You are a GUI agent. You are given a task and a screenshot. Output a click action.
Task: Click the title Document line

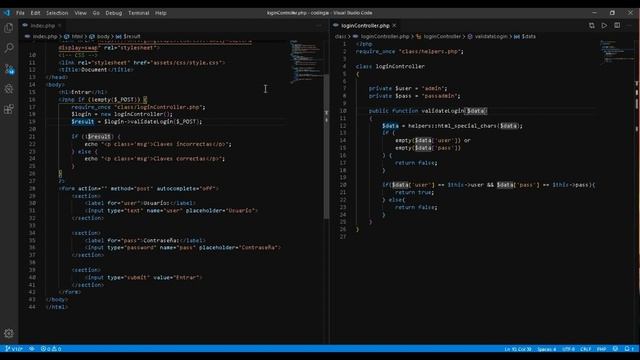click(x=96, y=70)
